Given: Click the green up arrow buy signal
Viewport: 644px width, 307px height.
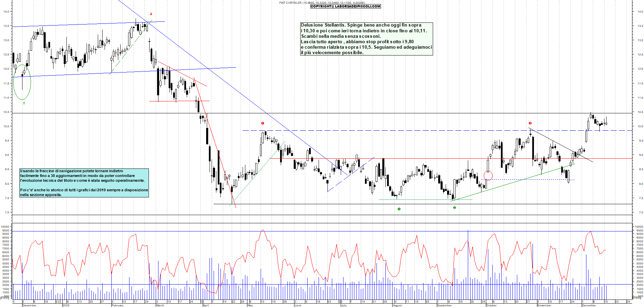Looking at the screenshot, I should 24,103.
